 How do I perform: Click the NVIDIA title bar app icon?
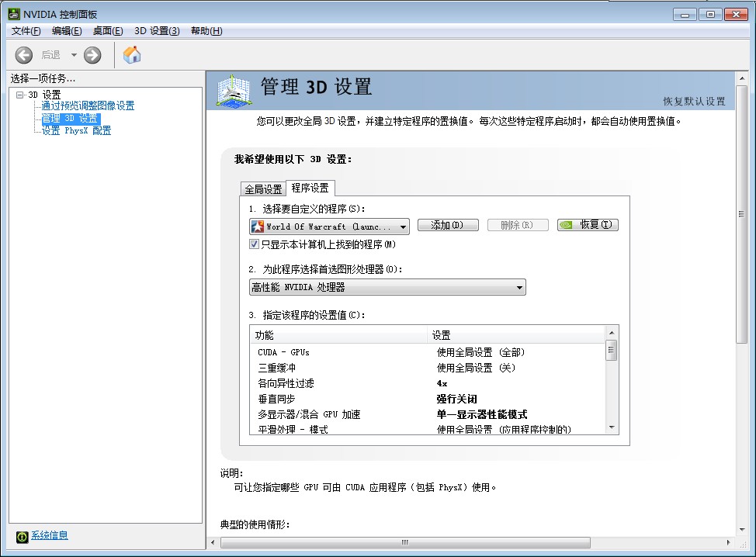click(x=14, y=14)
